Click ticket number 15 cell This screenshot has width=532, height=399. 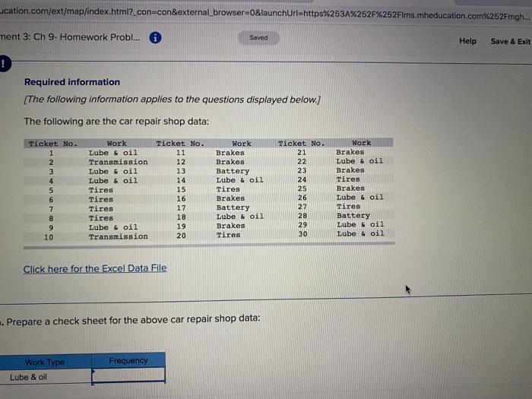181,189
